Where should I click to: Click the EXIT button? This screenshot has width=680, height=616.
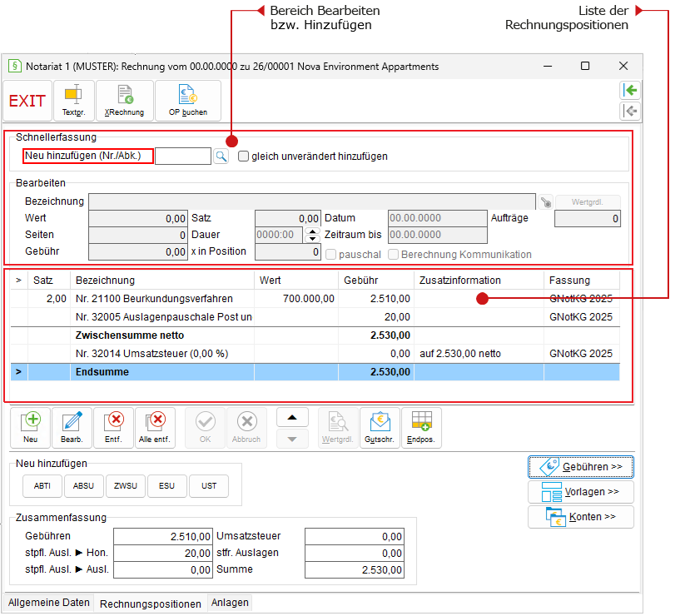click(27, 101)
